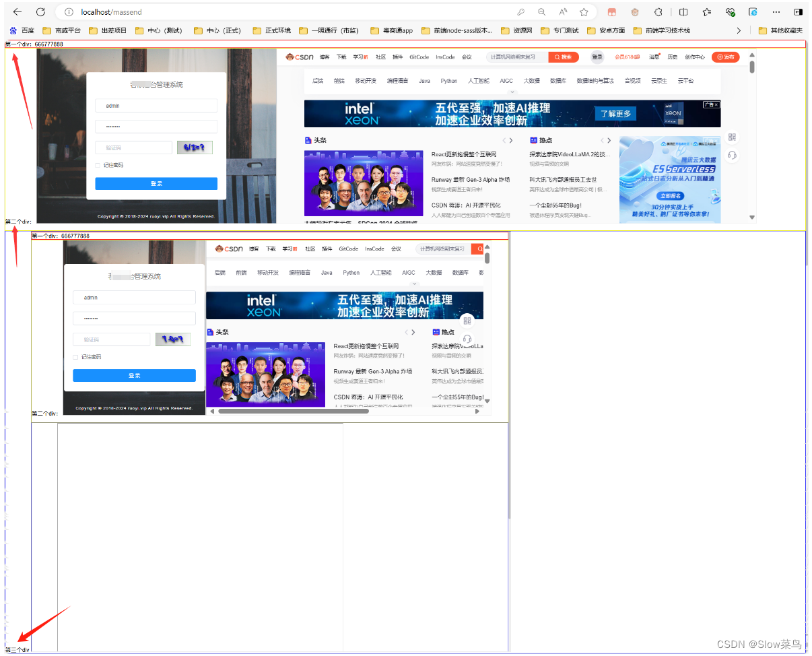Viewport: 812px width, 656px height.
Task: Open the 正式环境 bookmark folder
Action: tap(272, 30)
